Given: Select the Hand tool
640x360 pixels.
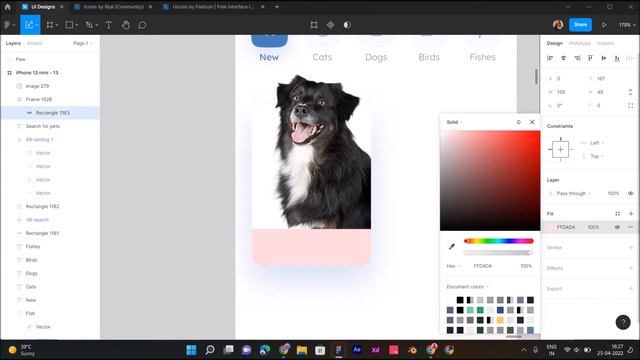Looking at the screenshot, I should [126, 25].
